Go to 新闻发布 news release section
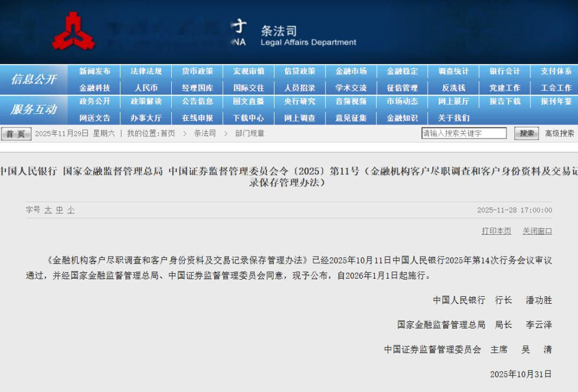 [94, 71]
